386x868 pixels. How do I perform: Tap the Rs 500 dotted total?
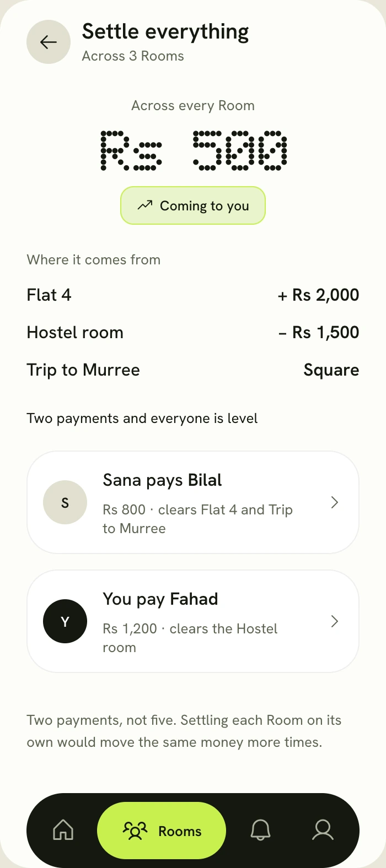click(x=194, y=150)
